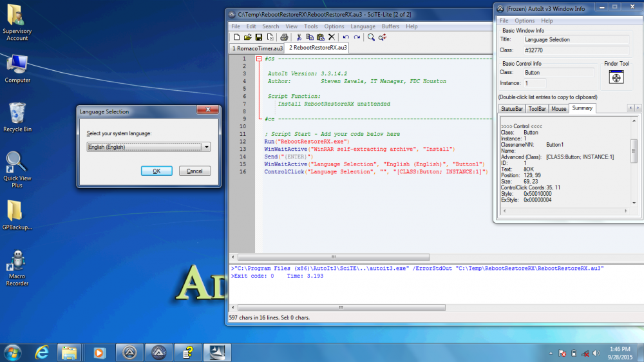Select RebootRestoreRX.au3 tab
Image resolution: width=644 pixels, height=362 pixels.
pos(317,48)
